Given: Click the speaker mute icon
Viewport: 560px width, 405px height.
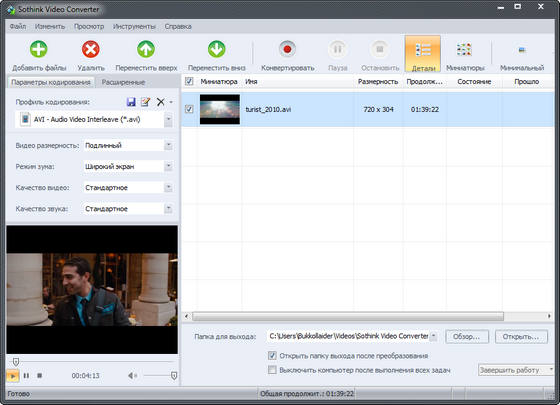Looking at the screenshot, I should point(132,376).
